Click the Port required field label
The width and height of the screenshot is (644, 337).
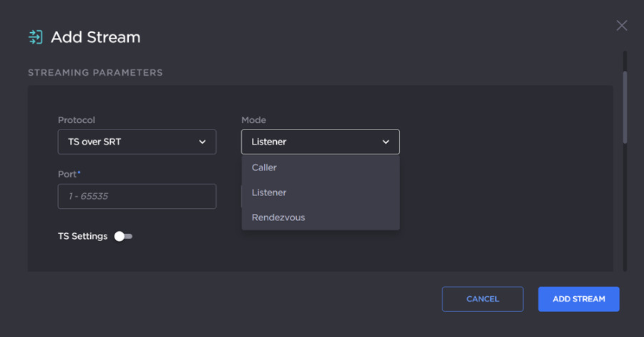(69, 174)
